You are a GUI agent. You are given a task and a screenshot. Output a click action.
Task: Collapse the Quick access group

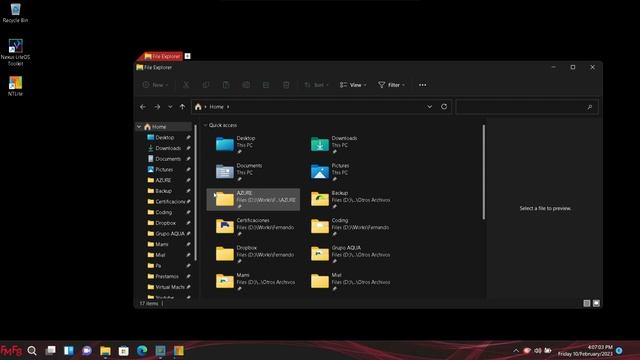click(205, 125)
